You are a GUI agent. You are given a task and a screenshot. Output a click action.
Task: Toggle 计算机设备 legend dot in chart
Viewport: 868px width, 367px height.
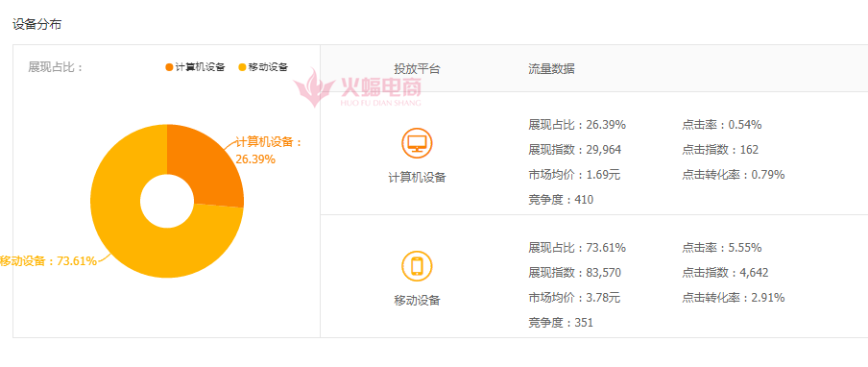(169, 67)
